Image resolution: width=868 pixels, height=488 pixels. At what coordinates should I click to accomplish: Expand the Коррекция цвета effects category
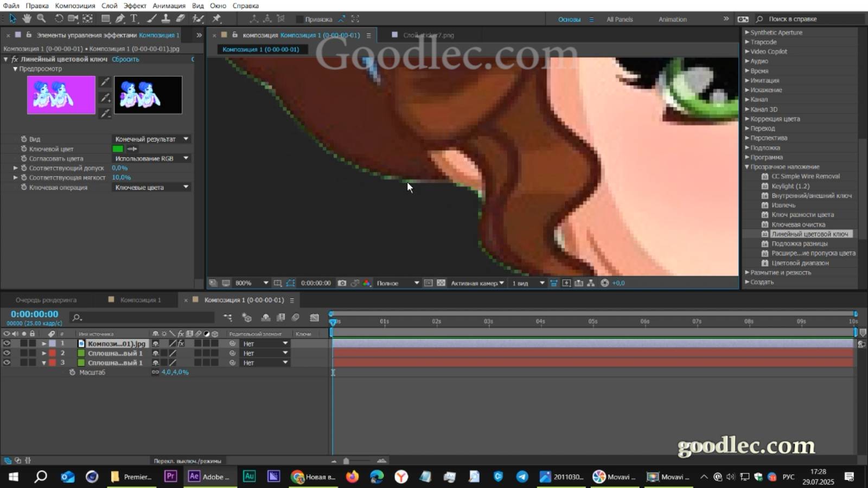[x=748, y=119]
